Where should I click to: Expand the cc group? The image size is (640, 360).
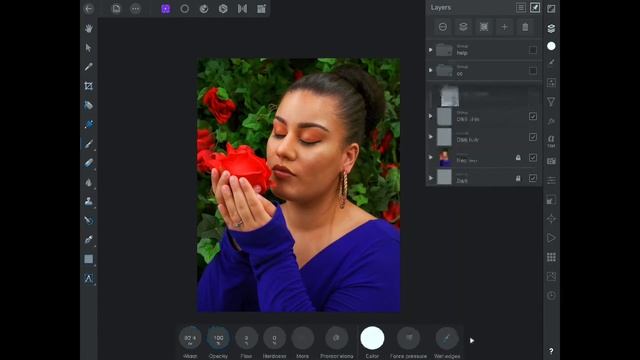[x=430, y=70]
